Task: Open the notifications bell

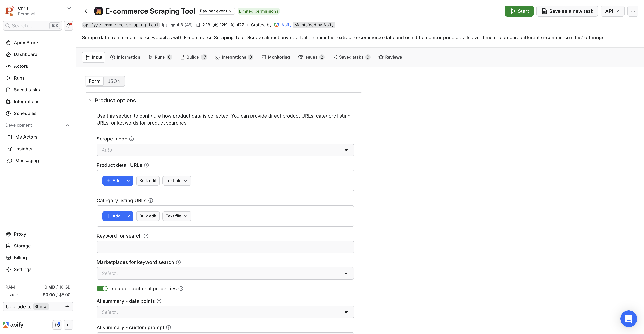Action: pos(68,26)
